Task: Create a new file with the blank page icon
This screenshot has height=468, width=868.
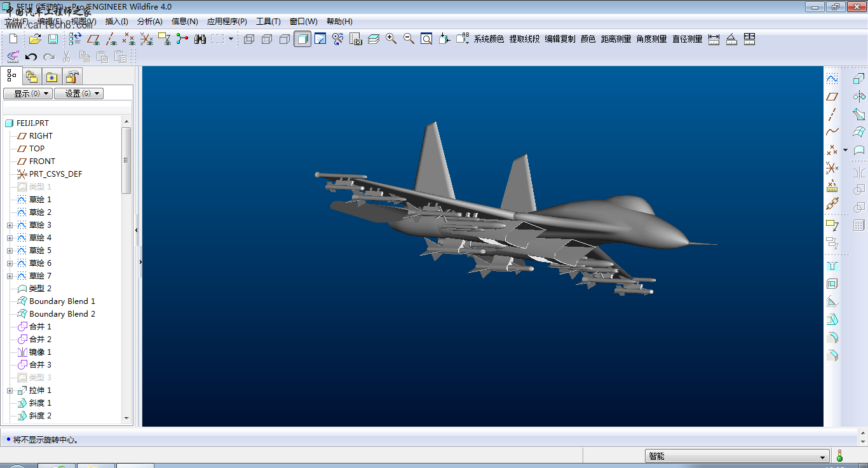Action: pos(14,39)
